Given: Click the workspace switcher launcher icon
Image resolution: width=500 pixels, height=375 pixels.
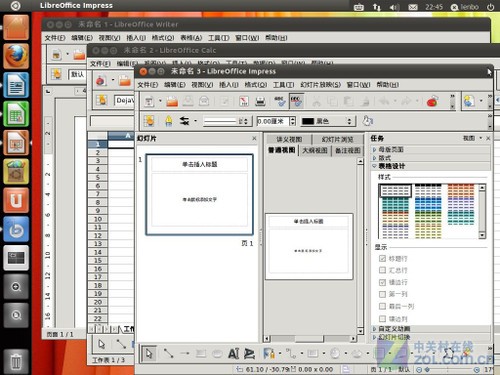Looking at the screenshot, I should 16,258.
